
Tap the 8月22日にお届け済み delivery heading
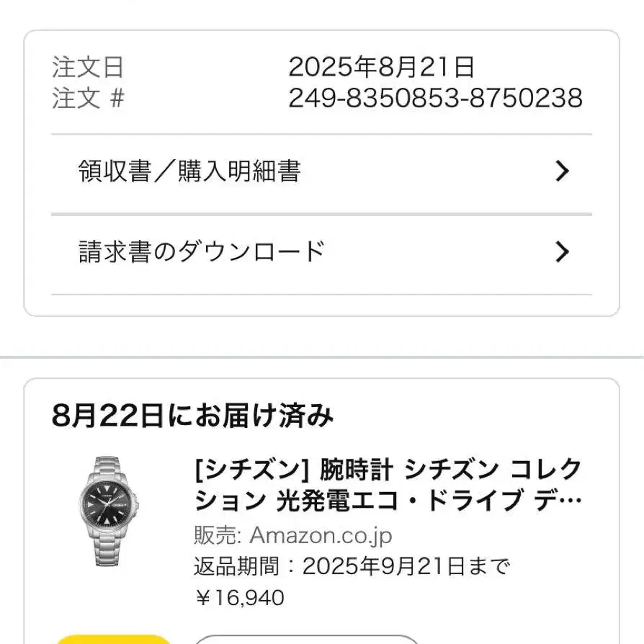(x=193, y=416)
